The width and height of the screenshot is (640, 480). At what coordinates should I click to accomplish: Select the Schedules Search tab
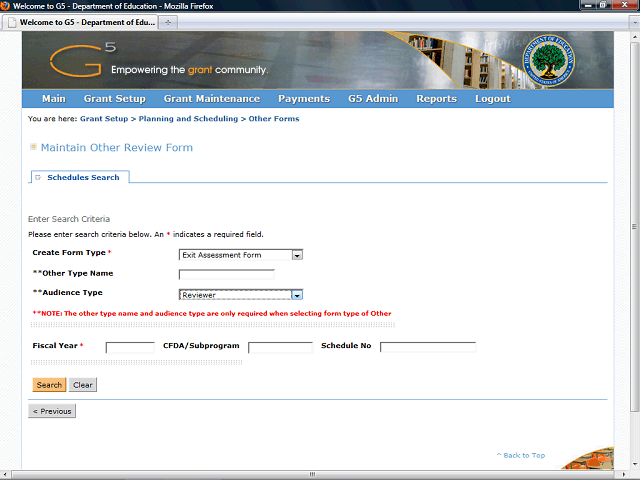coord(80,177)
